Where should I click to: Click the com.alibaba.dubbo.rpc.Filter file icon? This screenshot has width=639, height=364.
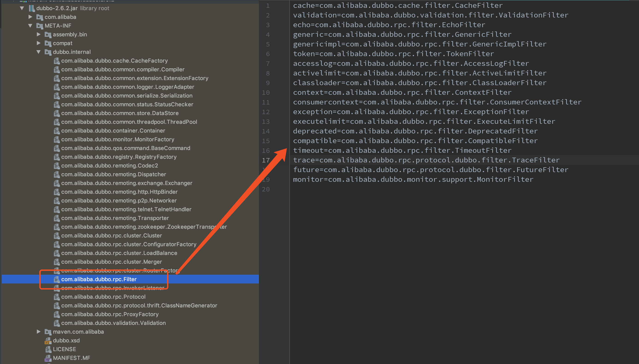click(x=57, y=279)
